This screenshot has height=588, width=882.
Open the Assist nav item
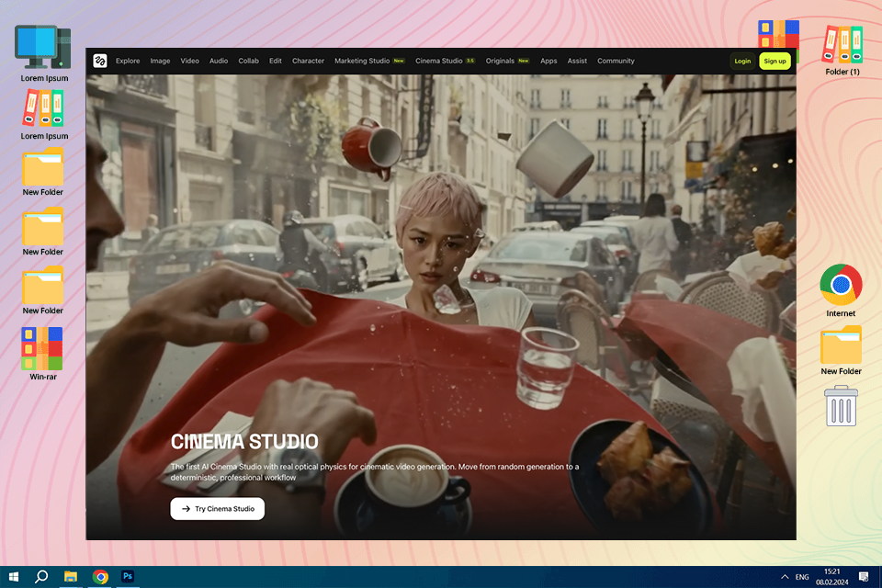coord(577,61)
